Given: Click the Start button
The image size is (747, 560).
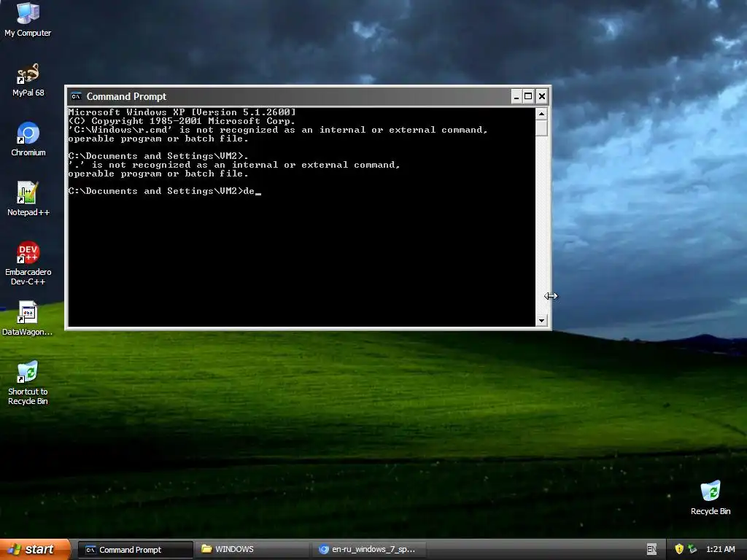Looking at the screenshot, I should point(34,549).
